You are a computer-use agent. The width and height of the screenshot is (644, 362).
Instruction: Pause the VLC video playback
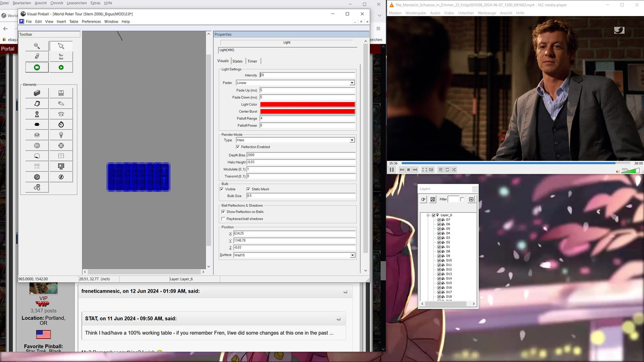(x=392, y=170)
